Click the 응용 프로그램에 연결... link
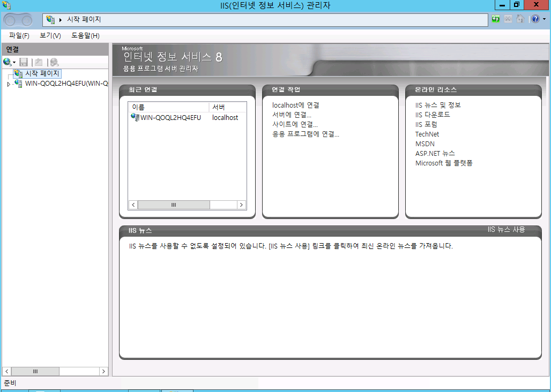 (306, 134)
